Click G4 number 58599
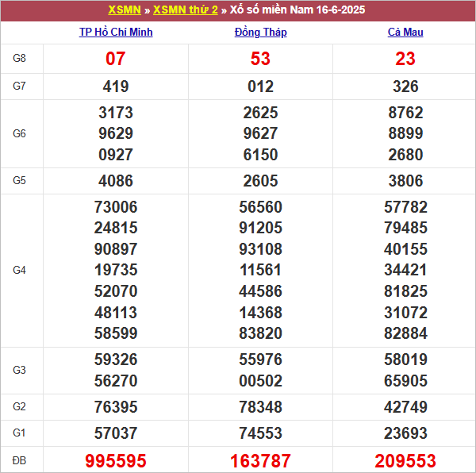This screenshot has height=473, width=476. (116, 333)
